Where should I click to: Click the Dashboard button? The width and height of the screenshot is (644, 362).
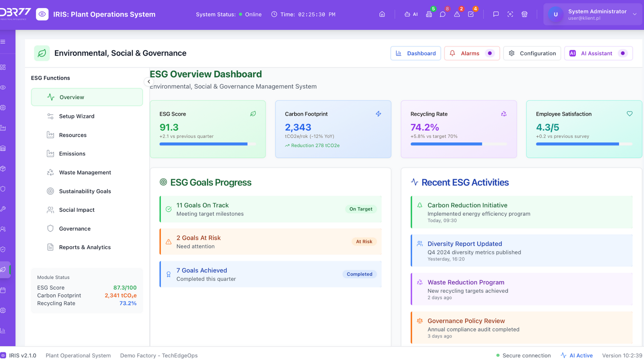(x=416, y=53)
